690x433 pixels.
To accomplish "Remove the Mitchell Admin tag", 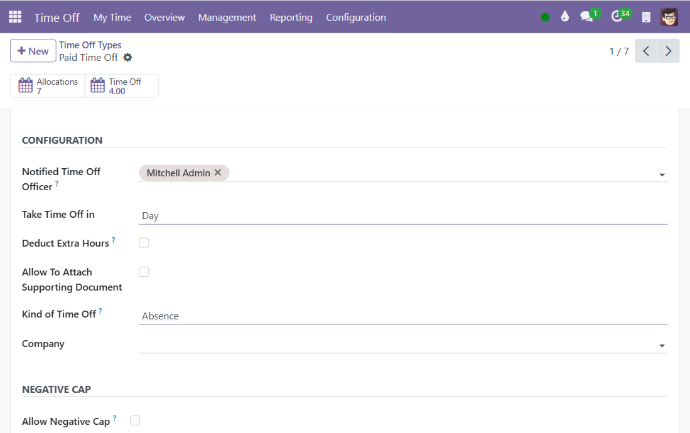I will [x=218, y=173].
